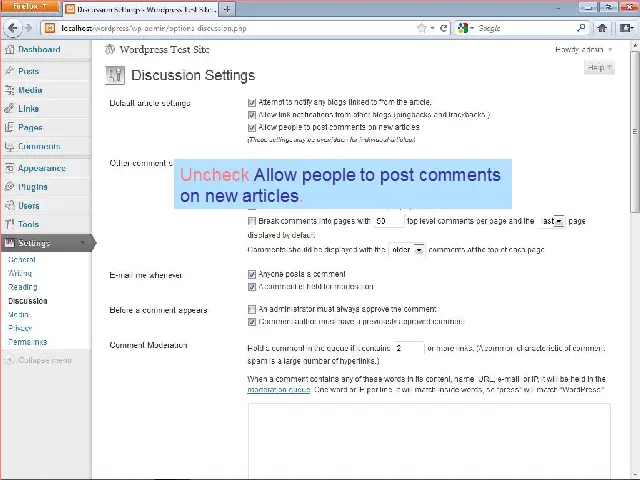Click the Dashboard house icon
640x480 pixels.
coord(9,49)
